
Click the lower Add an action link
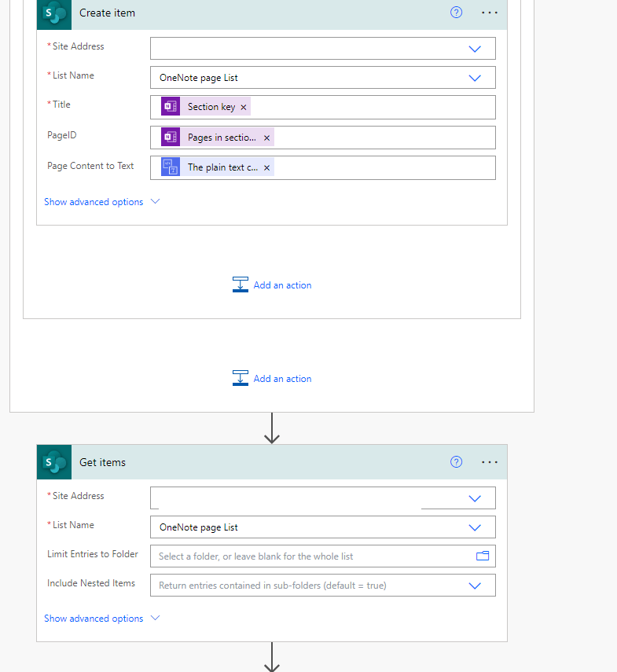(281, 378)
